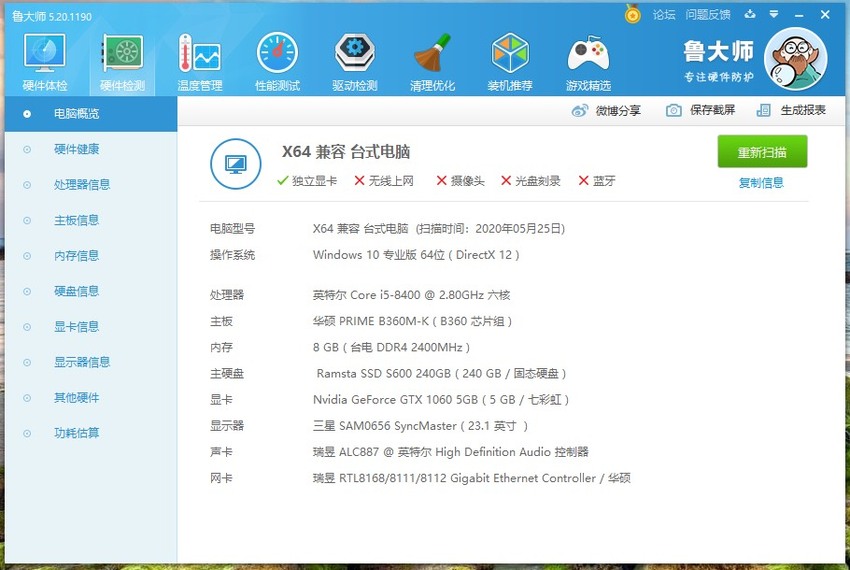
Task: Click the desktop computer circle icon
Action: [235, 164]
